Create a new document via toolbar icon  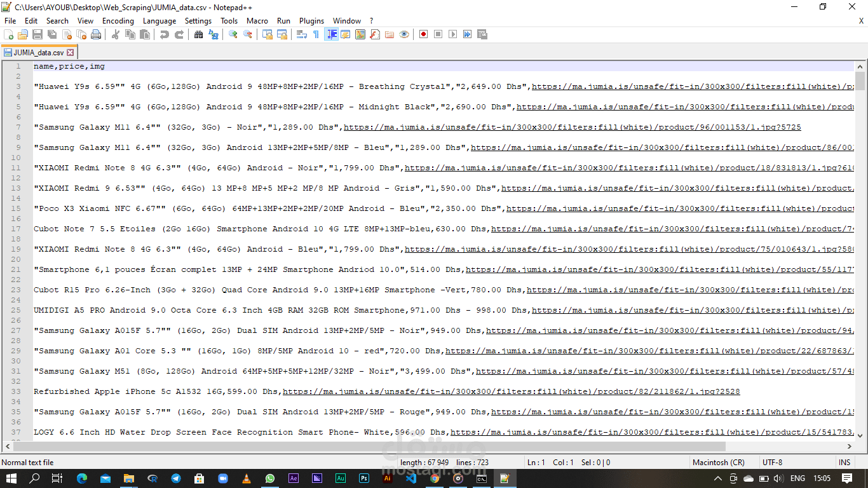[9, 34]
